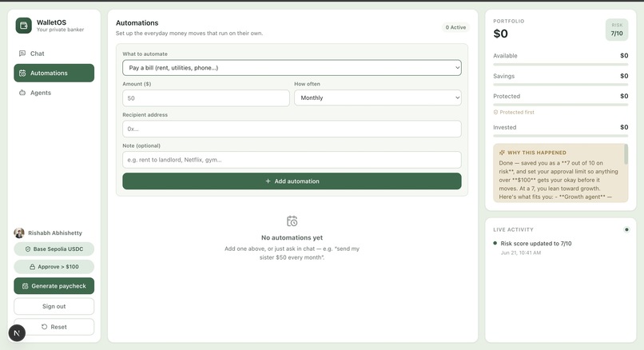This screenshot has width=644, height=350.
Task: Open the What to automate dropdown
Action: pos(292,68)
